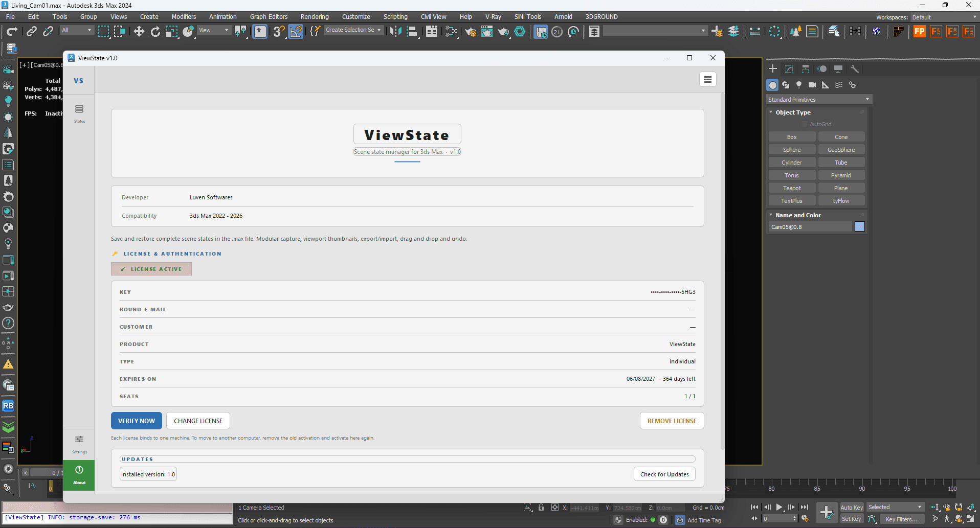Open the Time Configuration icon

(805, 518)
